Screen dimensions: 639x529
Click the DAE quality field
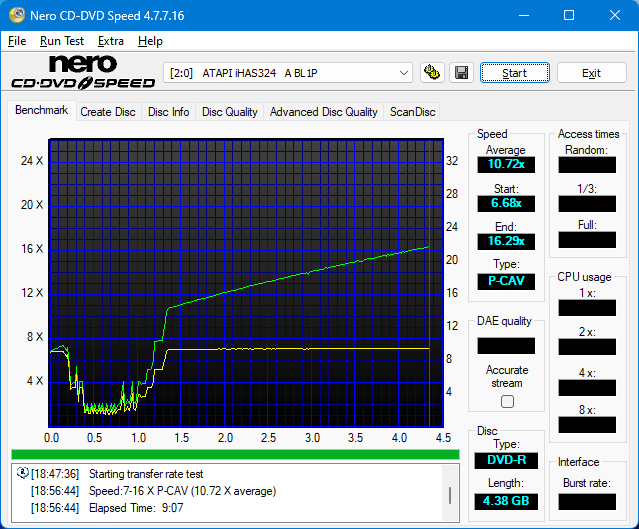(506, 346)
